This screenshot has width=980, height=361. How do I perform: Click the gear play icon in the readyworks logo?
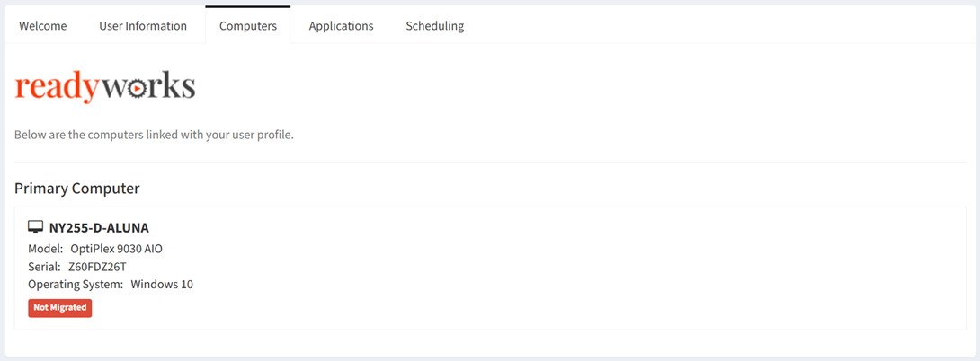135,90
